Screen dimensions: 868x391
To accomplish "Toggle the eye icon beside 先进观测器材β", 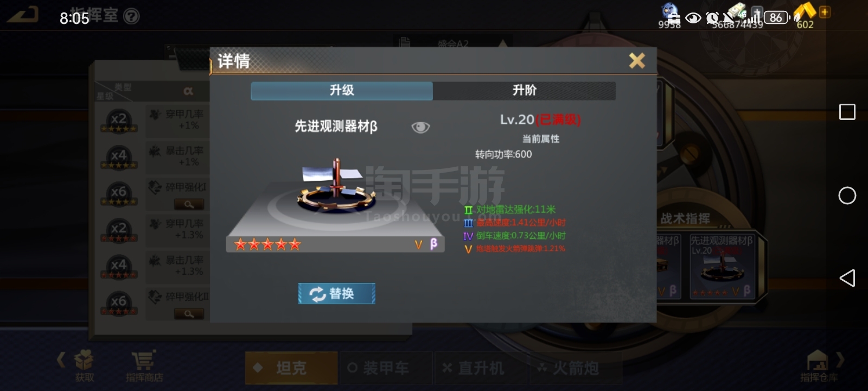I will click(x=420, y=127).
